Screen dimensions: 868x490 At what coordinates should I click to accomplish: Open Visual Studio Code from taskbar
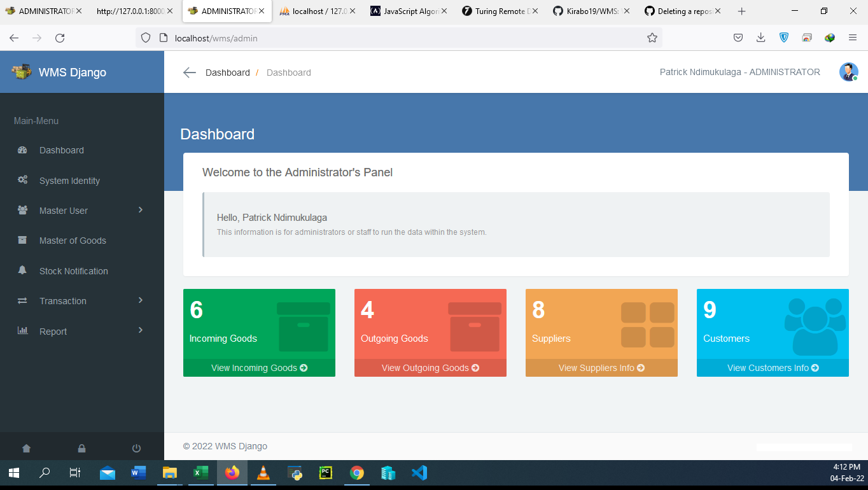[419, 473]
